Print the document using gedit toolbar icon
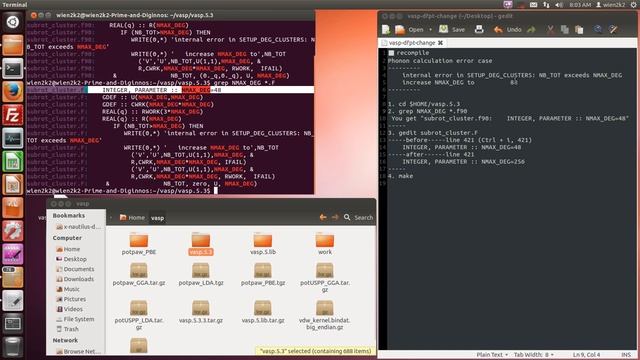 (x=479, y=30)
